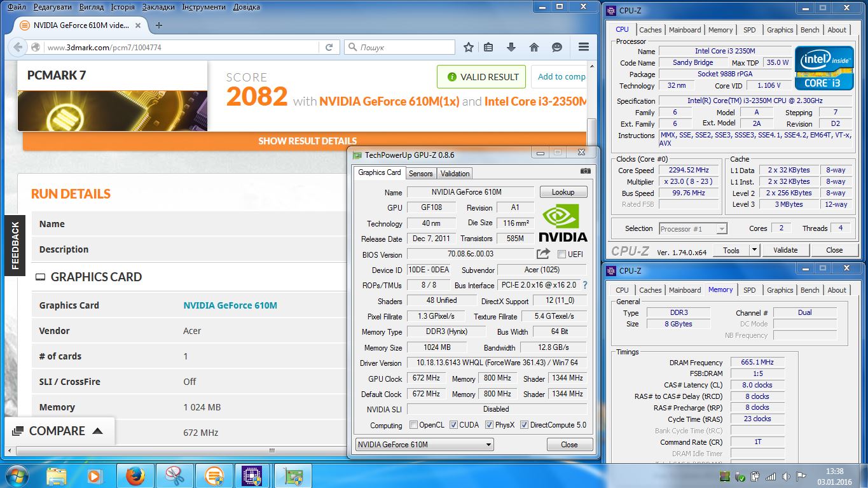Switch to GPU-Z in the taskbar

[x=293, y=476]
